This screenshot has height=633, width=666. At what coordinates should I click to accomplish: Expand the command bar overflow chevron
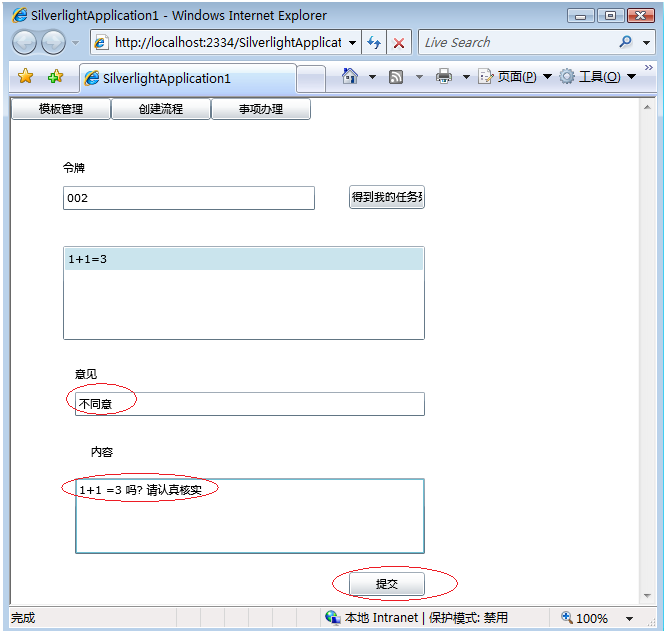coord(649,68)
